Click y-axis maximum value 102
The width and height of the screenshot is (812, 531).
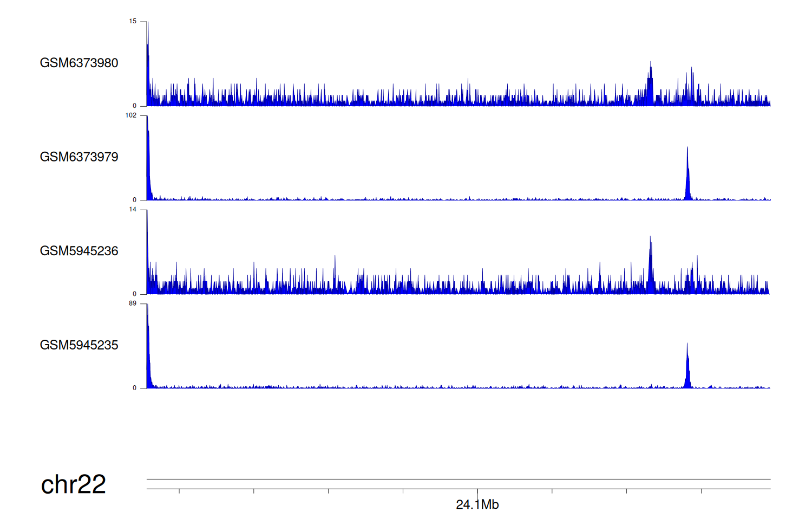[131, 115]
